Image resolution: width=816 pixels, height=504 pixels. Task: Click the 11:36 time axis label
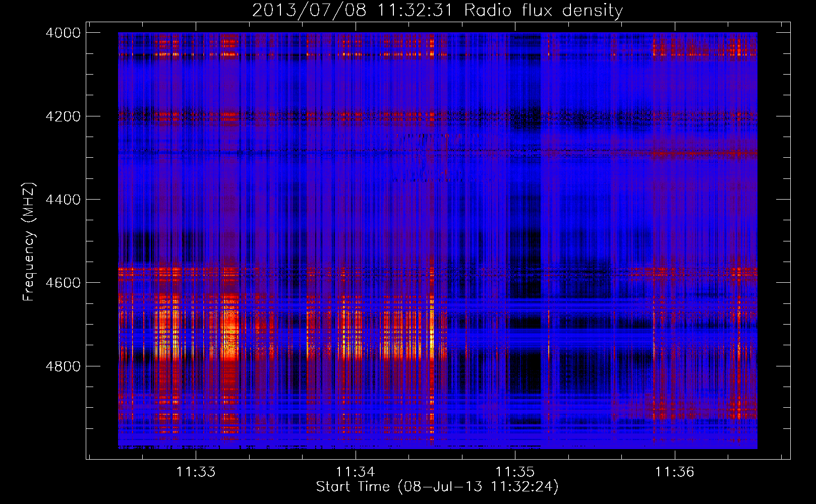[x=674, y=472]
